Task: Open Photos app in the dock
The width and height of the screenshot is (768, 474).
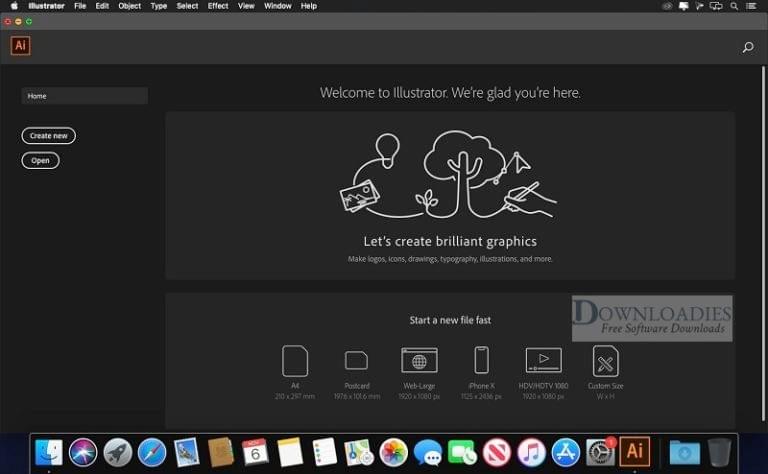Action: [394, 452]
